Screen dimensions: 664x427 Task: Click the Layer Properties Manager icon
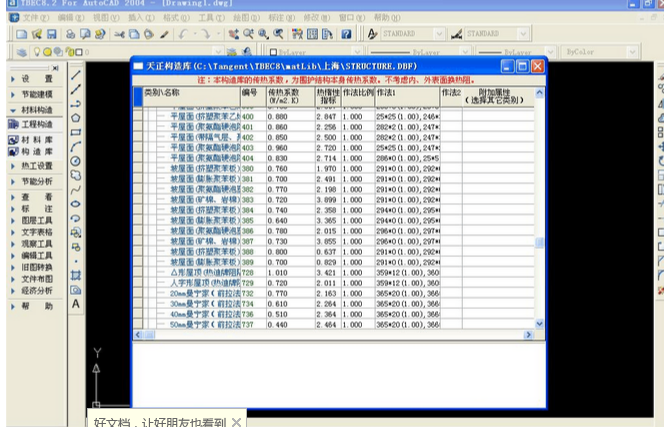click(22, 52)
